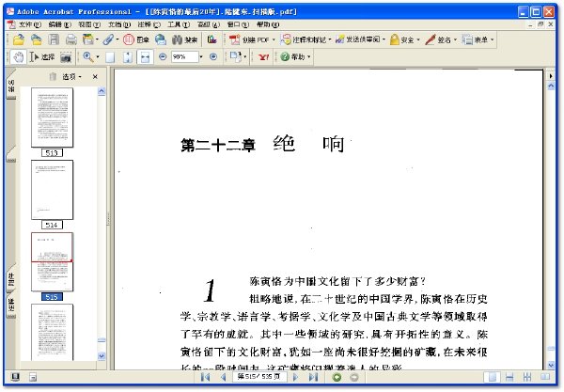
Task: Close the thumbnails panel with the X
Action: point(95,76)
